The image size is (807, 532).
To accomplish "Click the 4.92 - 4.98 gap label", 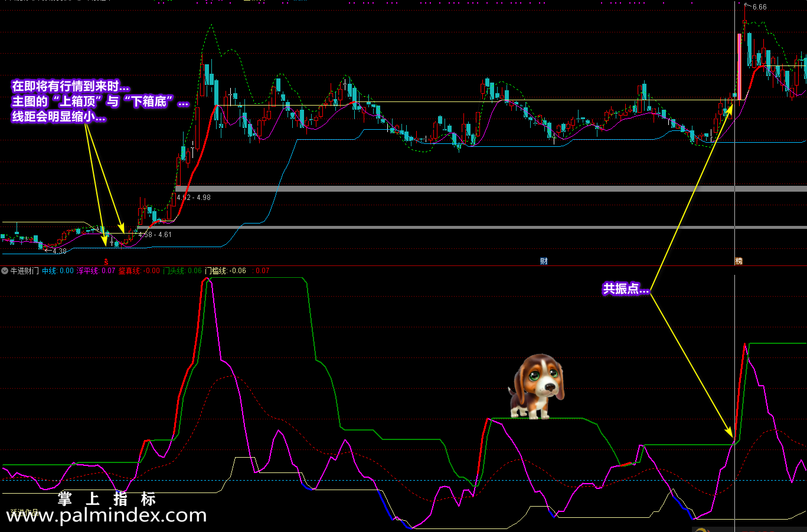I will click(194, 198).
